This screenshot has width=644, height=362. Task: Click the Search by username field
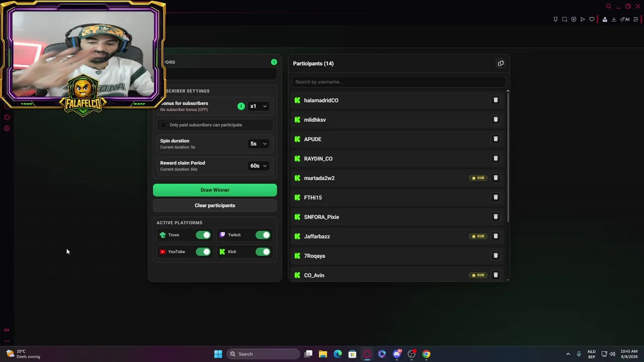click(x=398, y=81)
